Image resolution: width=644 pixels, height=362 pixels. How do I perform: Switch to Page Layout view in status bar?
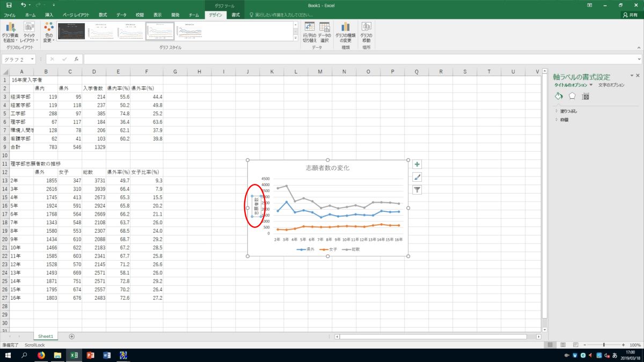tap(562, 345)
